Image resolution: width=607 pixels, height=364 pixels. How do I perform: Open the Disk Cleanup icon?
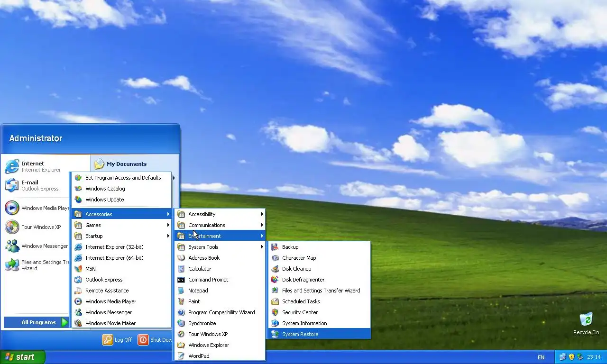(x=275, y=269)
